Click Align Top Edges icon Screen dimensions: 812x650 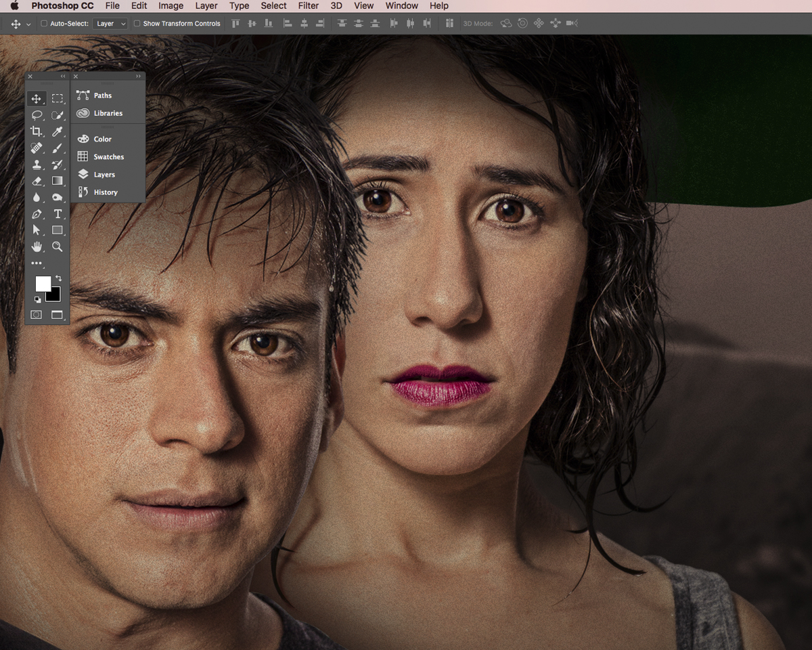(236, 23)
